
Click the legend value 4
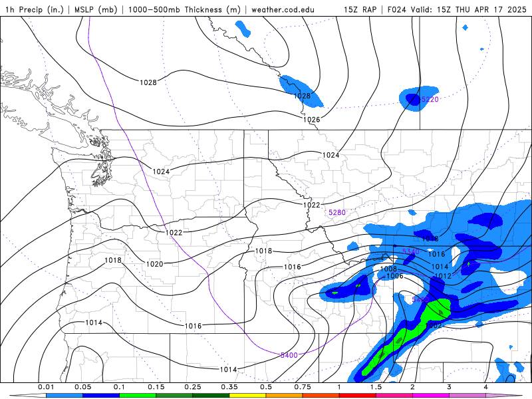click(x=486, y=387)
